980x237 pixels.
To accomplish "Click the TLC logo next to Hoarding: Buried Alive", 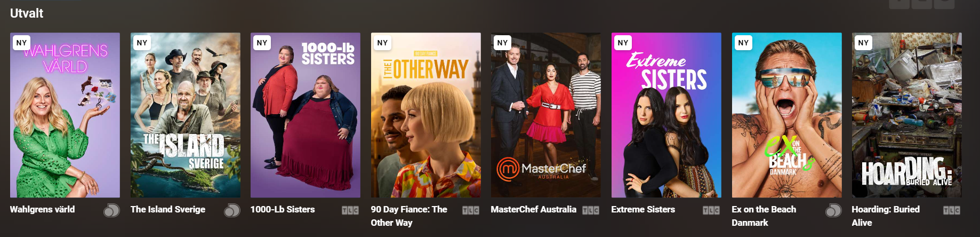I will [x=952, y=210].
